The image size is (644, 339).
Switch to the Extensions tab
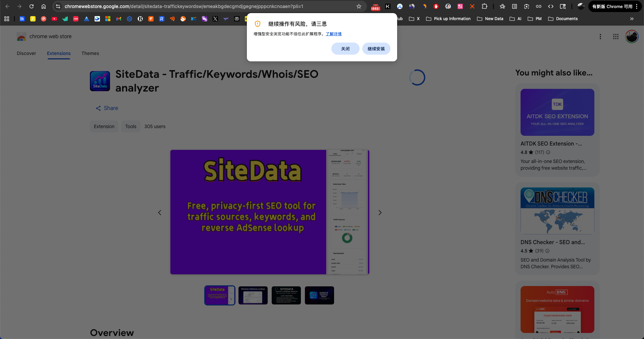[x=59, y=53]
